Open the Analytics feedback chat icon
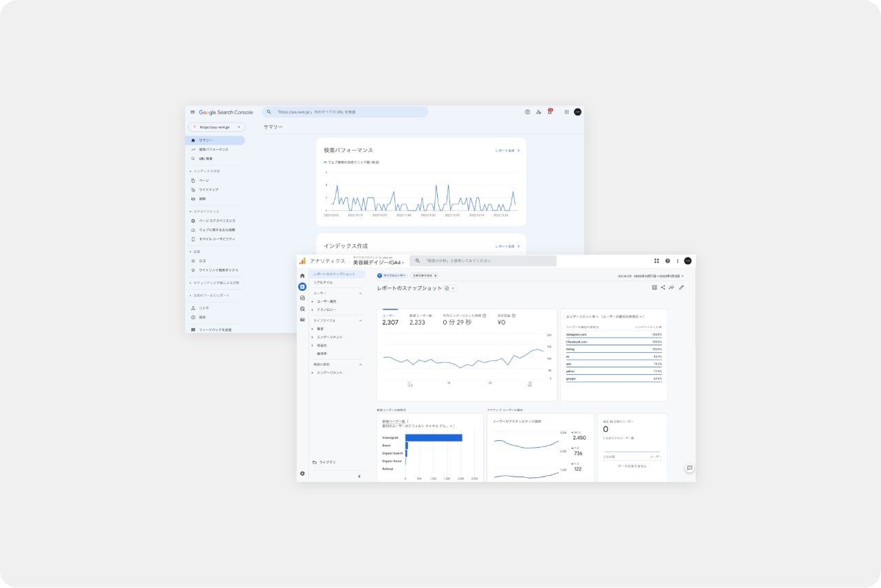The width and height of the screenshot is (881, 588). [689, 468]
